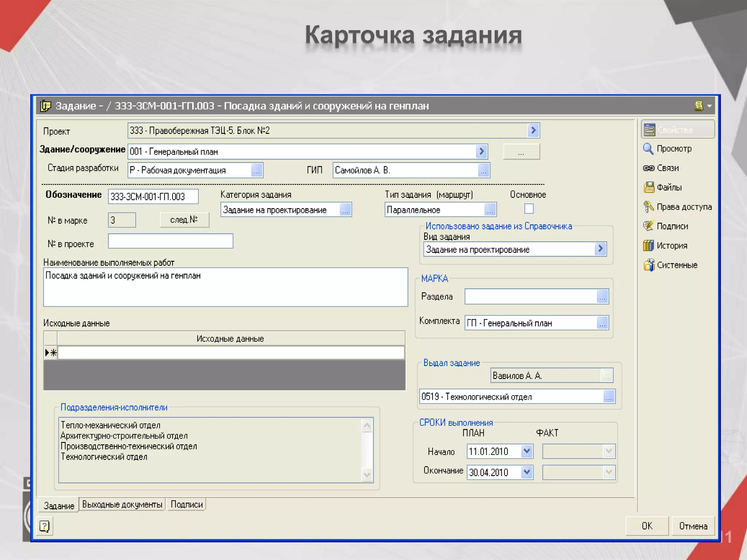Open the Стадия разработки selector

[x=257, y=170]
